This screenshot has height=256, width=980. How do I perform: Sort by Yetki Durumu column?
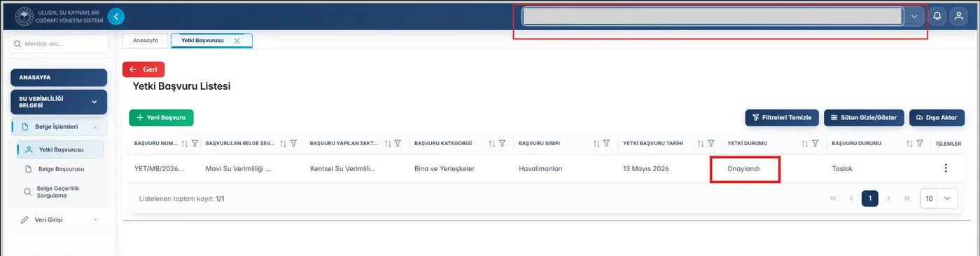coord(805,143)
